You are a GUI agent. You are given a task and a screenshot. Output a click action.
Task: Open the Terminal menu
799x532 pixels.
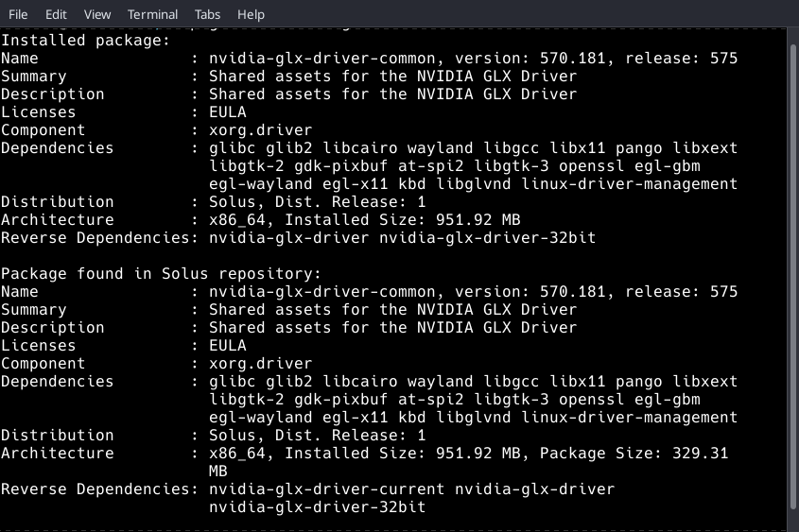tap(152, 14)
